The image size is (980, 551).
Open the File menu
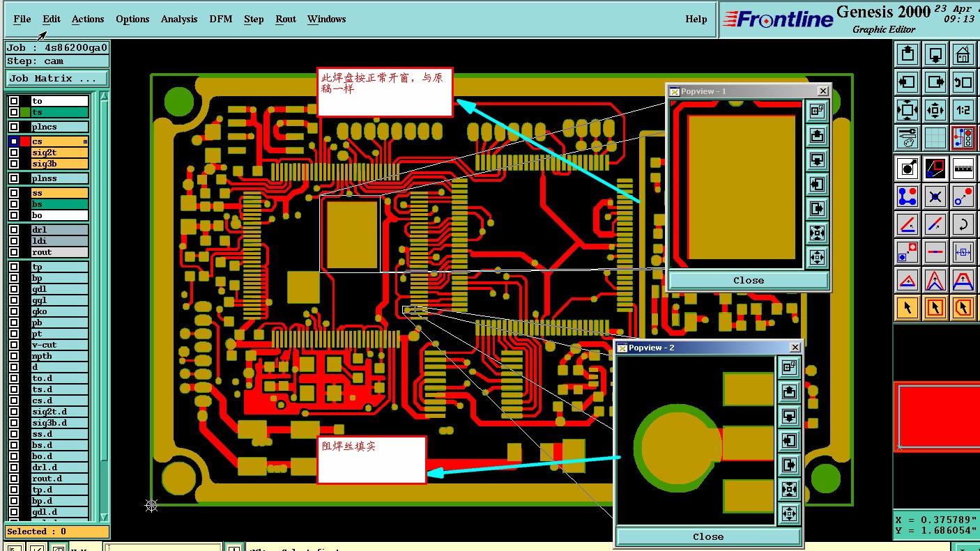tap(22, 20)
